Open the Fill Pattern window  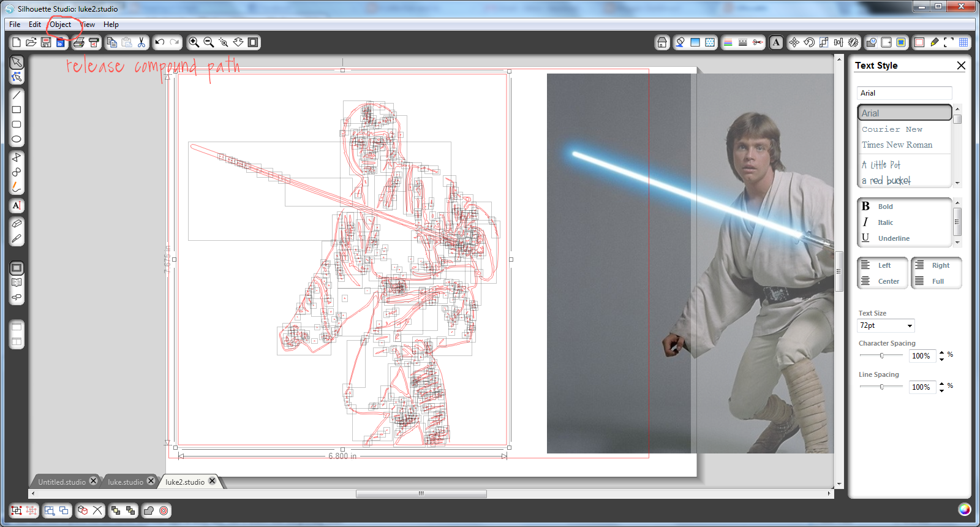(710, 42)
